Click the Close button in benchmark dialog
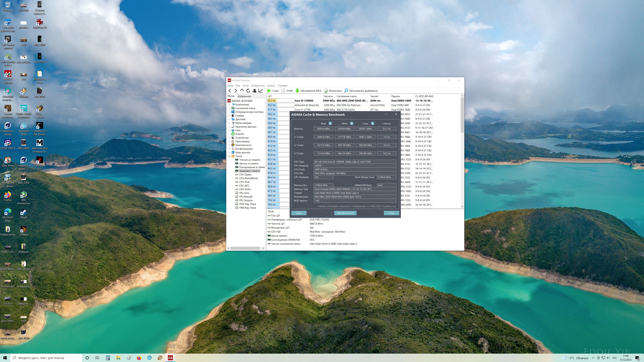Viewport: 644px width, 362px height. (x=391, y=213)
